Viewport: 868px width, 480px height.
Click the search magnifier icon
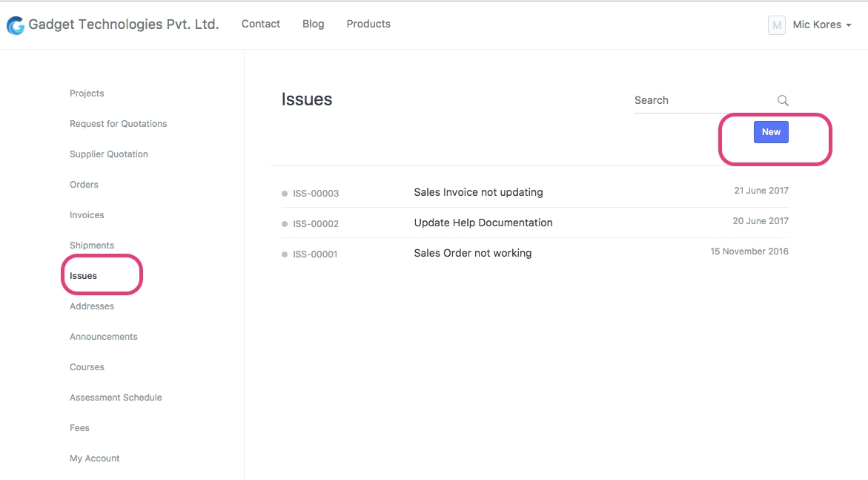tap(783, 101)
